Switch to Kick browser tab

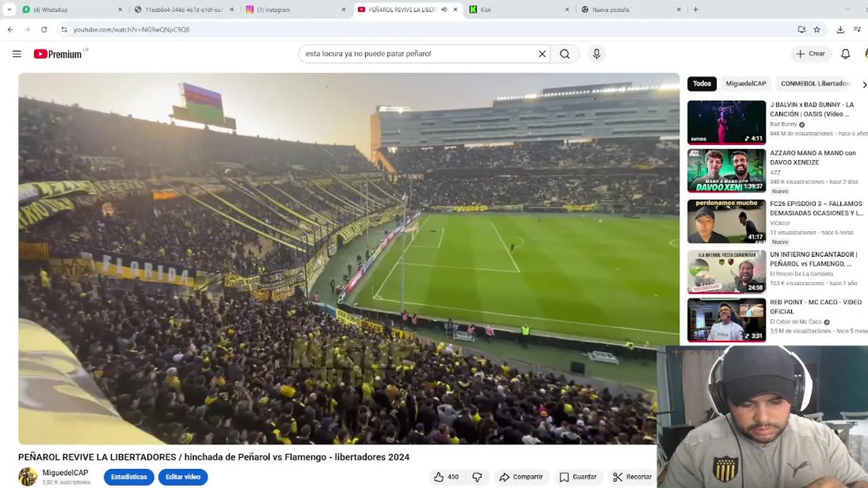tap(518, 9)
